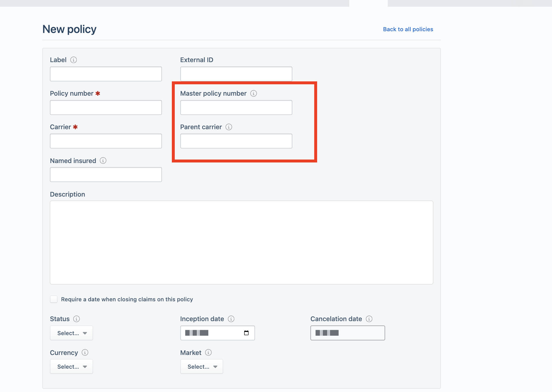Show the Cancelation date info icon
This screenshot has width=552, height=392.
(369, 319)
